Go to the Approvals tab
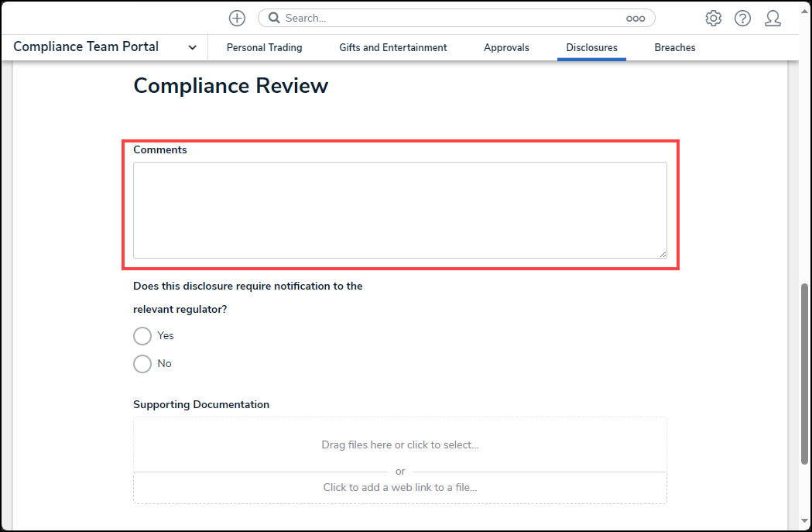The width and height of the screenshot is (812, 532). (x=506, y=48)
